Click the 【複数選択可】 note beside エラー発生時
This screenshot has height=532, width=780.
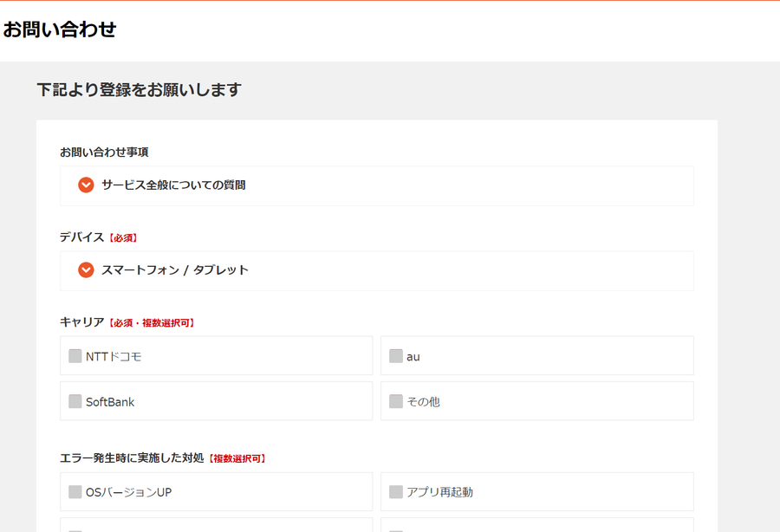[x=237, y=459]
